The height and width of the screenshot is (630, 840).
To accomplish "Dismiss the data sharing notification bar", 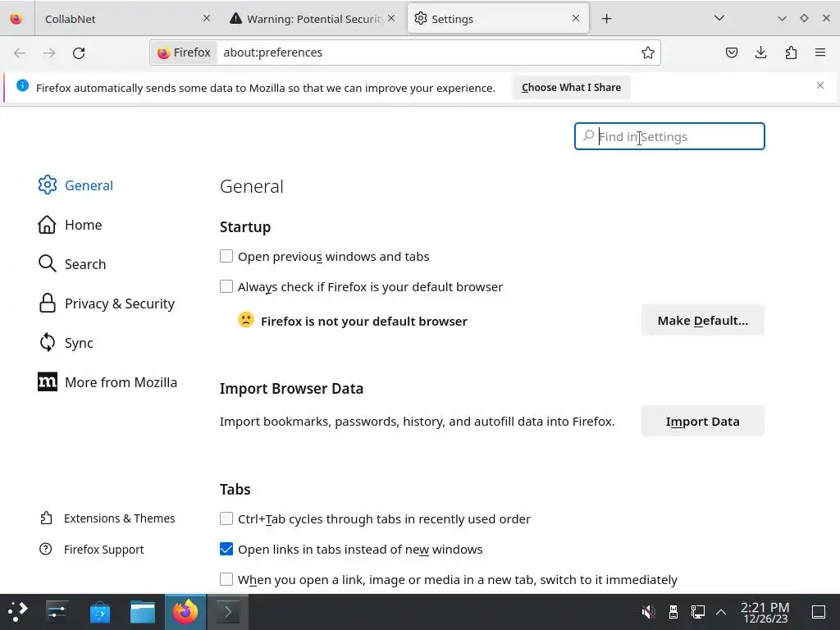I will pos(819,85).
